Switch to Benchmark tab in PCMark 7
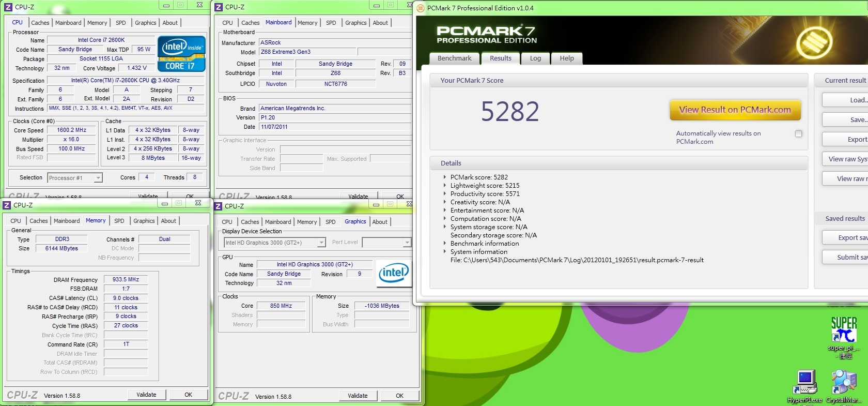The height and width of the screenshot is (406, 868). click(x=454, y=58)
